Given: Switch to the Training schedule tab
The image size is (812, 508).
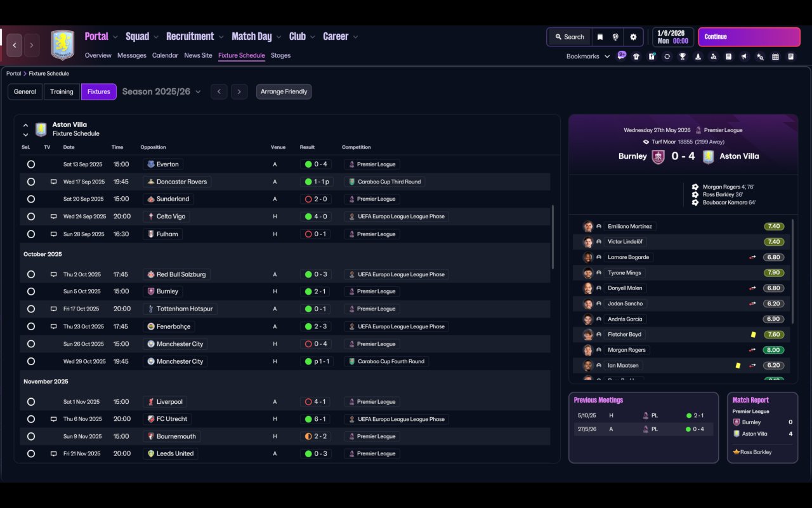Looking at the screenshot, I should click(x=62, y=92).
